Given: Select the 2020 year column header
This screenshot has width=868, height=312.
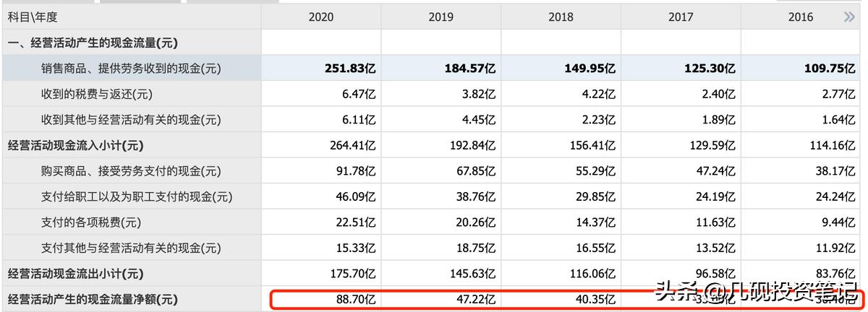Looking at the screenshot, I should (320, 17).
